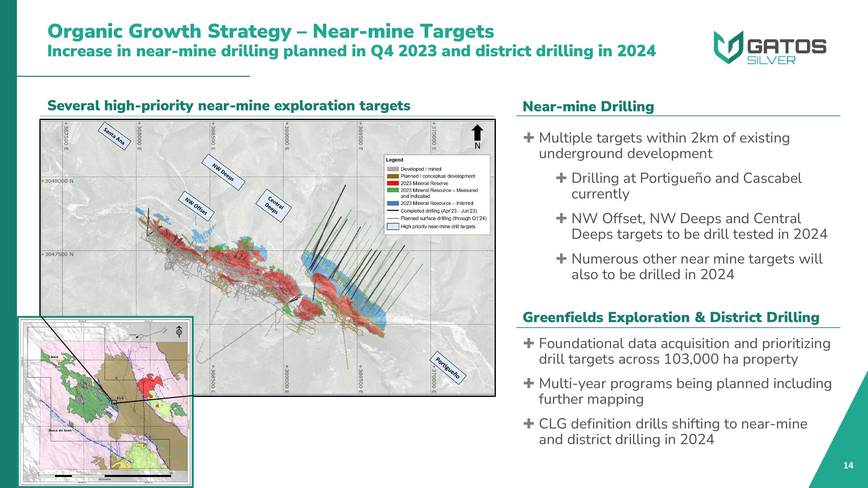Click the north compass on inset map
The height and width of the screenshot is (488, 868).
(179, 332)
